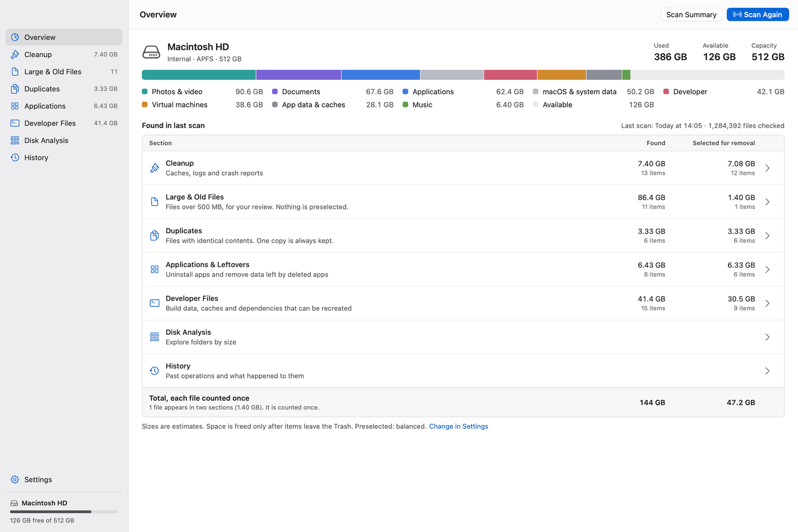The image size is (798, 532).
Task: Click the Cleanup broom icon in sidebar
Action: tap(15, 54)
